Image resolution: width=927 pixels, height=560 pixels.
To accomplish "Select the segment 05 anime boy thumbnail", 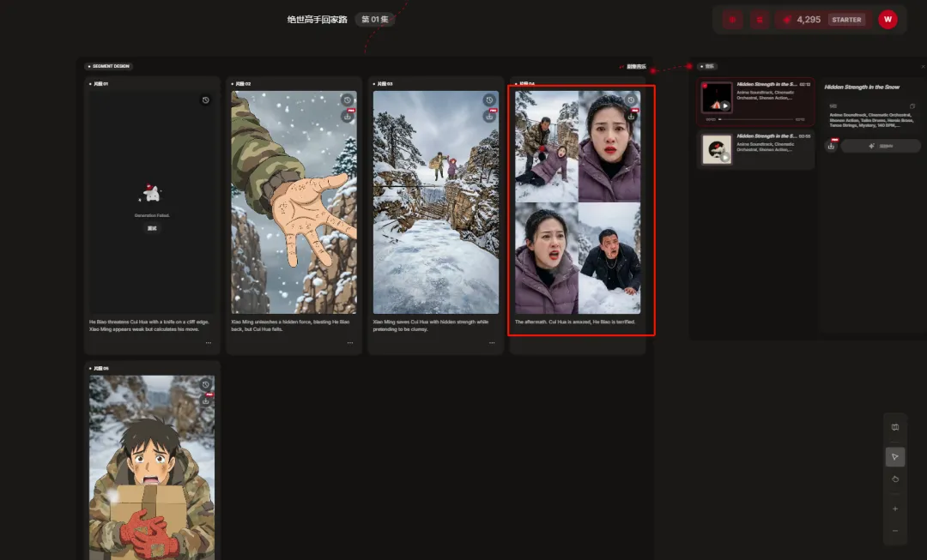I will (x=152, y=467).
